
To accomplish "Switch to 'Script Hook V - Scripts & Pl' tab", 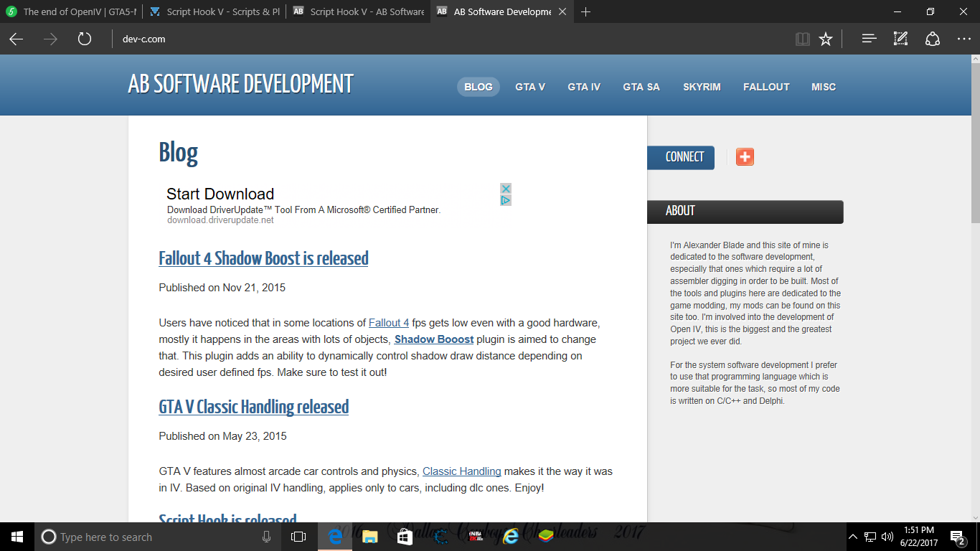I will point(215,11).
